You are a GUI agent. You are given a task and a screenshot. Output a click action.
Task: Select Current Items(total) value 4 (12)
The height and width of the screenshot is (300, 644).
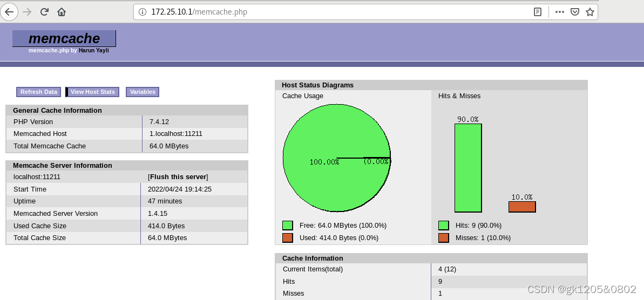pyautogui.click(x=448, y=269)
